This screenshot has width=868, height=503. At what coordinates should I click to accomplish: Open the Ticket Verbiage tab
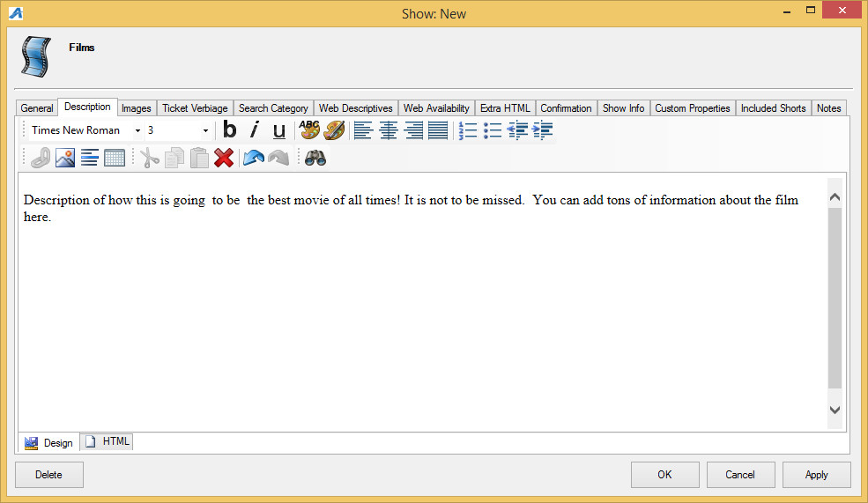[195, 107]
